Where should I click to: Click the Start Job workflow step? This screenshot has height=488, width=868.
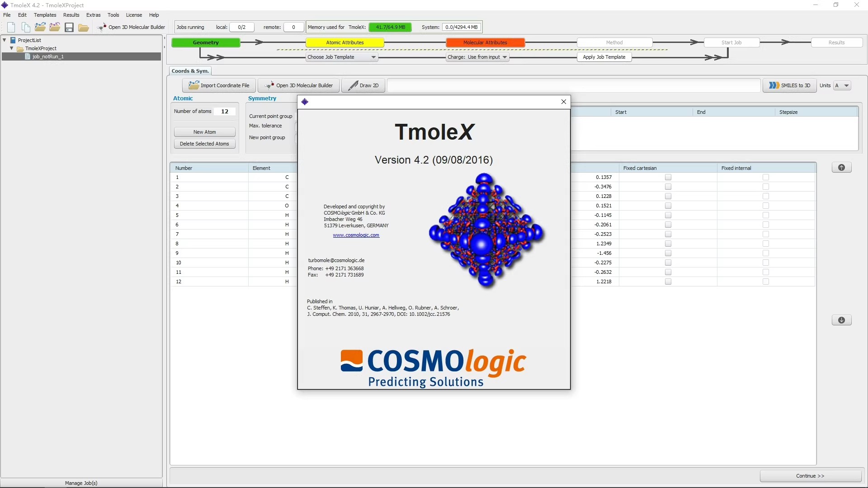(731, 42)
